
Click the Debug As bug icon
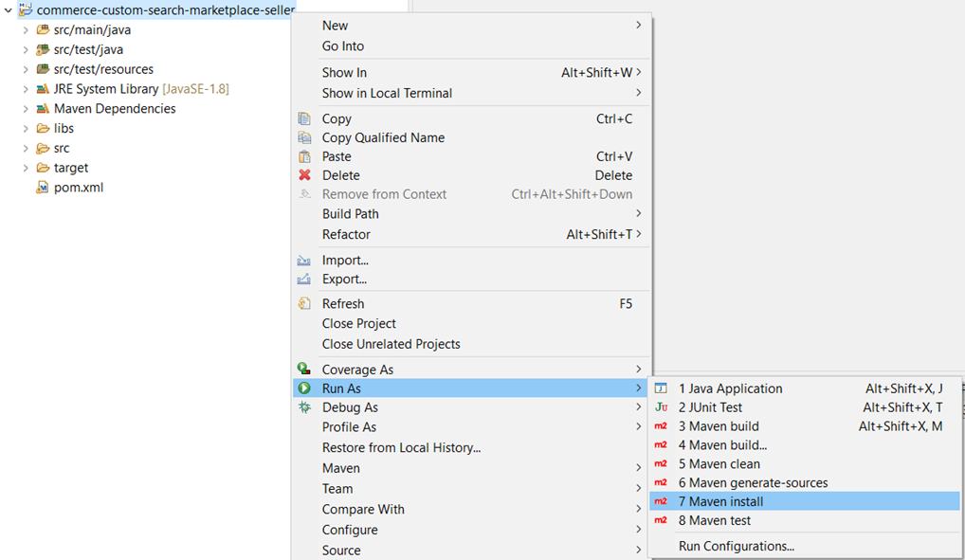(304, 407)
